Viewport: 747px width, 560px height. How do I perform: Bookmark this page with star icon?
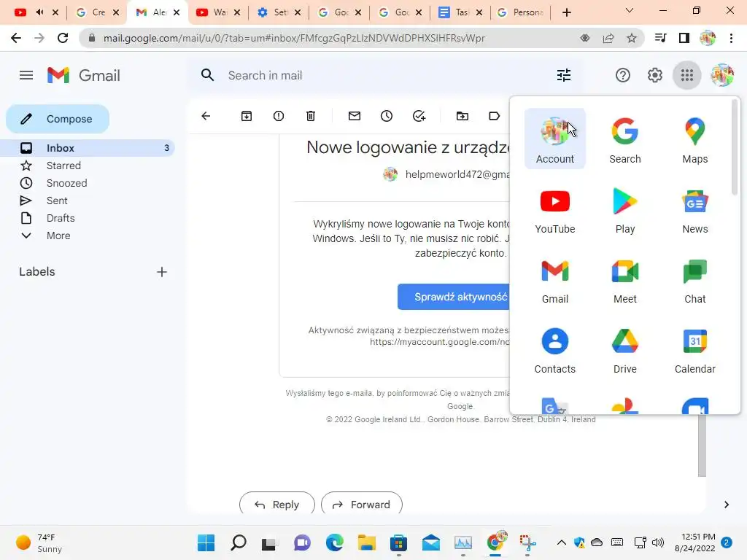point(631,38)
